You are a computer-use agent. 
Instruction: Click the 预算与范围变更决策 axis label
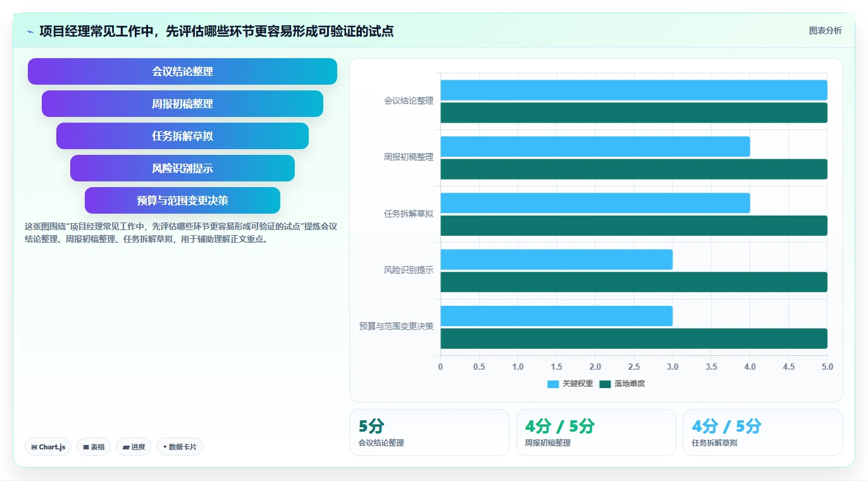pyautogui.click(x=397, y=326)
